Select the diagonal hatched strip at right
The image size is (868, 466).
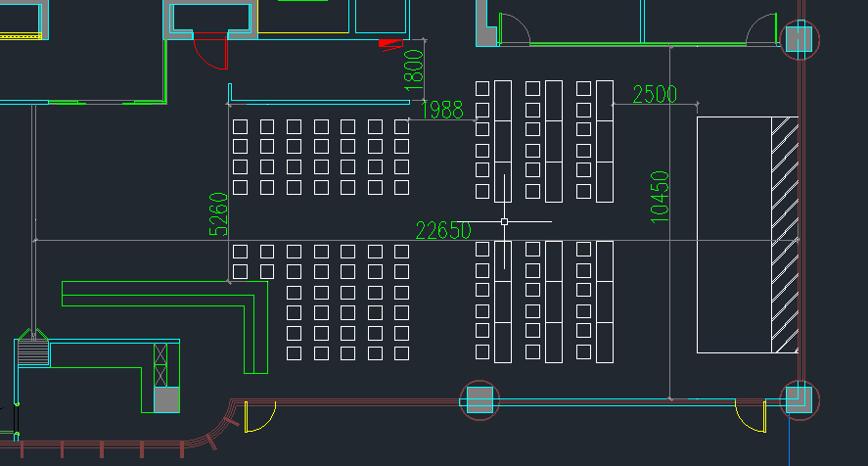[785, 235]
